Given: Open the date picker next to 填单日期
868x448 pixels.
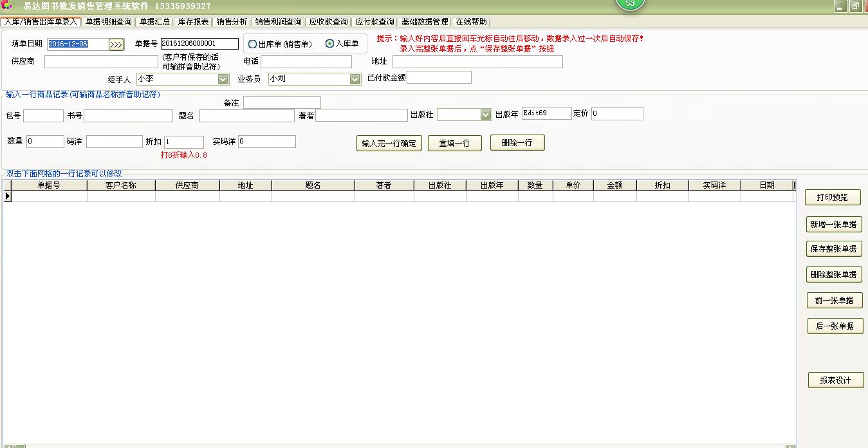Looking at the screenshot, I should pos(116,44).
